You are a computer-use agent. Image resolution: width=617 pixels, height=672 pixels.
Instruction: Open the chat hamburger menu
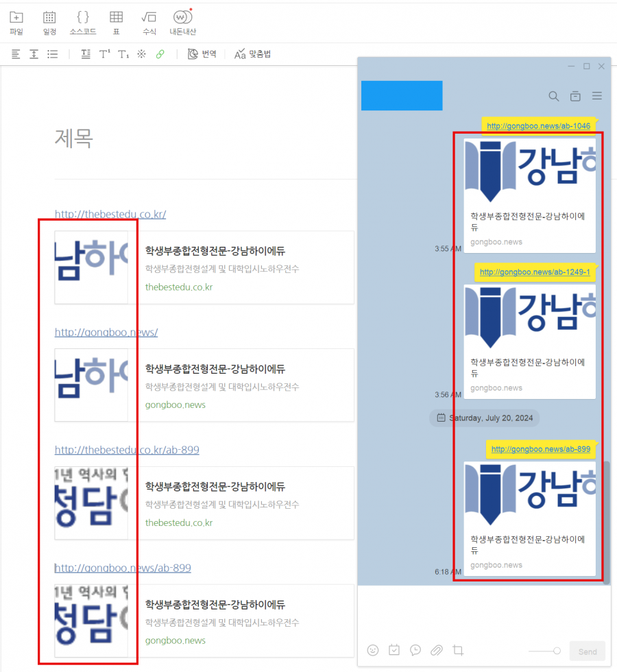pos(597,96)
